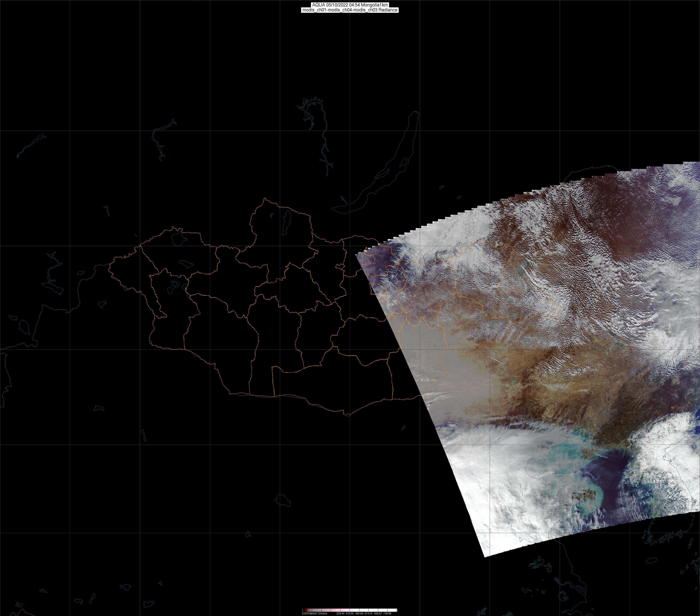Click the pink middle of the colorbar
The image size is (700, 616).
[x=343, y=610]
